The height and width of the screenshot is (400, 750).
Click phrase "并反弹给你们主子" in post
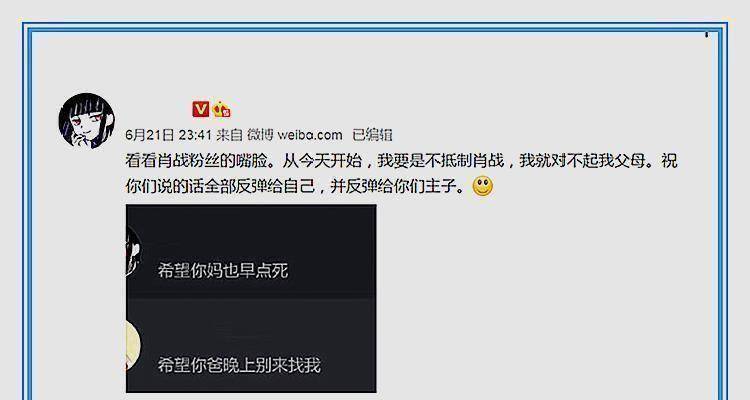[x=393, y=186]
